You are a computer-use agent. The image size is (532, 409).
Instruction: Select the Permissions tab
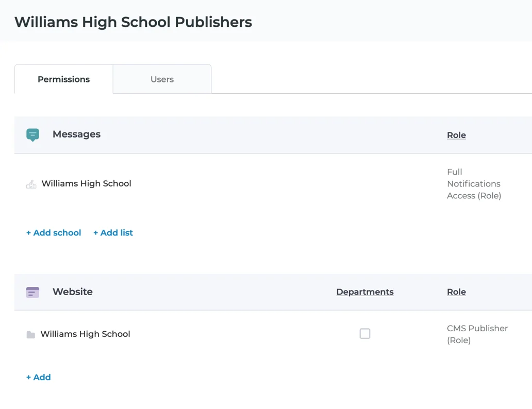63,79
